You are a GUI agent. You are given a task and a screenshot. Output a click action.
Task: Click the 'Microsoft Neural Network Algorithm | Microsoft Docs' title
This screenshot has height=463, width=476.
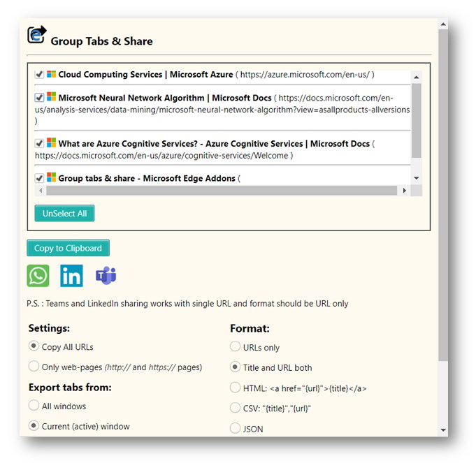165,98
